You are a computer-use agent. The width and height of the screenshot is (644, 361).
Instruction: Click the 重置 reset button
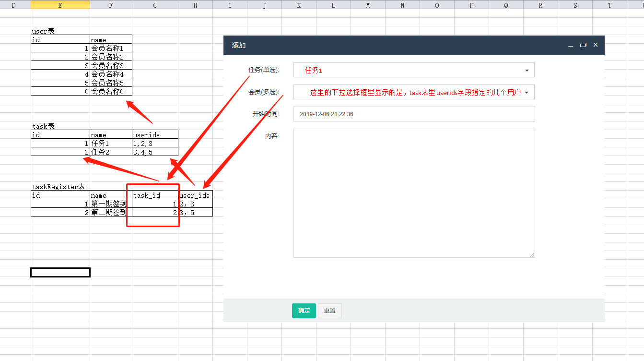tap(329, 311)
